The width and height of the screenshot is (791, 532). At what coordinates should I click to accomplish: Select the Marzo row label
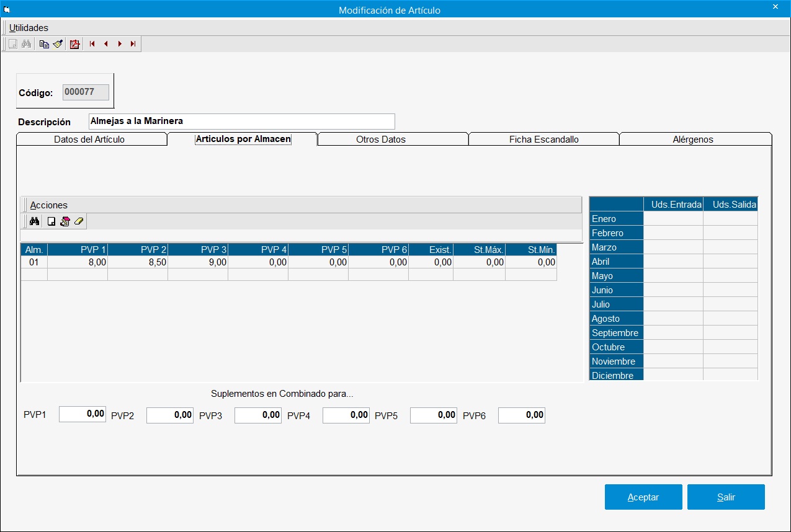coord(617,247)
